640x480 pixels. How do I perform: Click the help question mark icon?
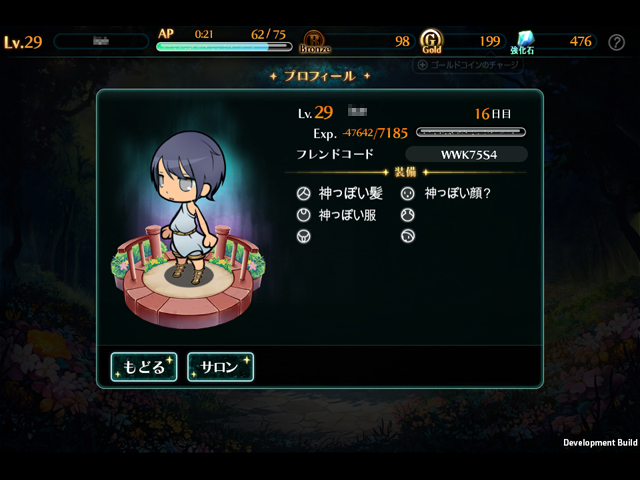[x=616, y=42]
